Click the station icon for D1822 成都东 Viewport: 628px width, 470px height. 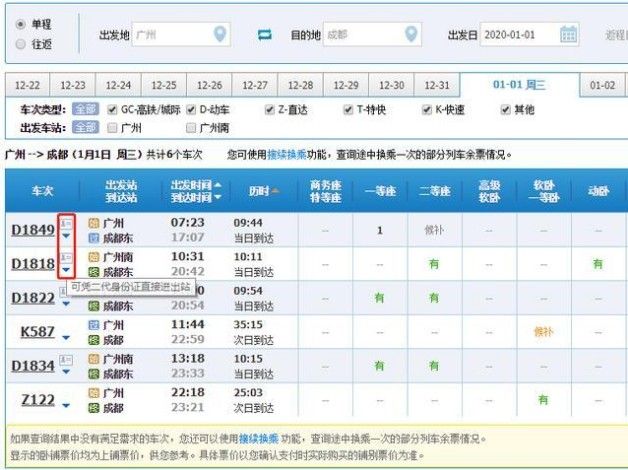click(94, 306)
